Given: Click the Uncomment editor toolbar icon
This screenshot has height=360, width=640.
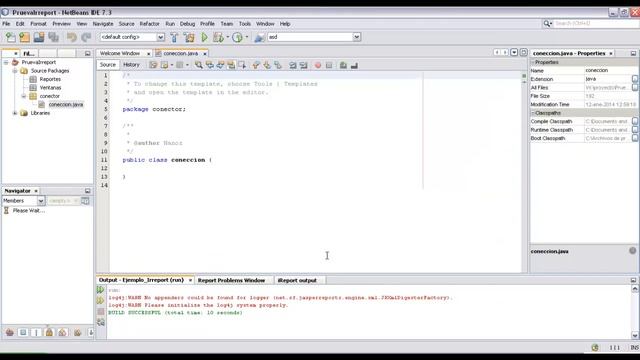Looking at the screenshot, I should pos(354,65).
